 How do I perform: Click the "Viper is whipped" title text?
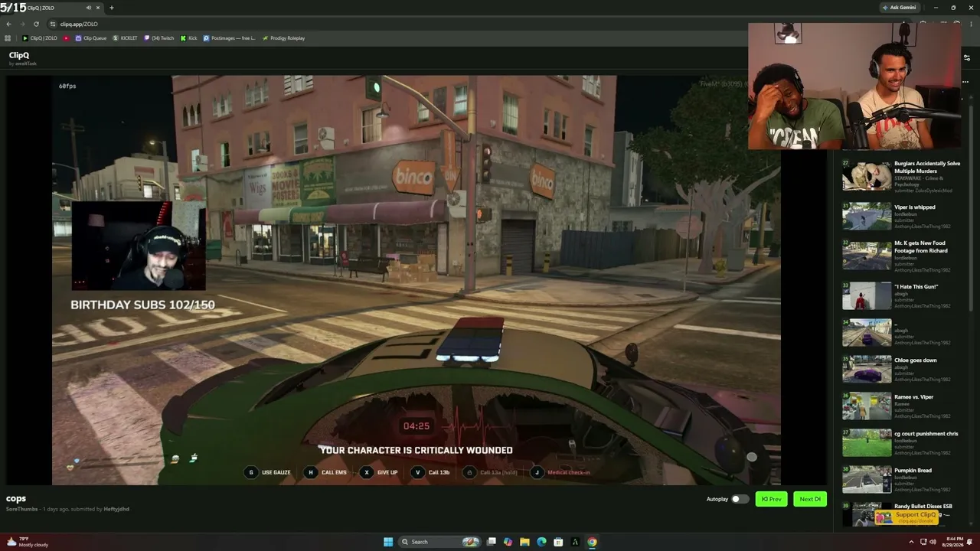914,207
